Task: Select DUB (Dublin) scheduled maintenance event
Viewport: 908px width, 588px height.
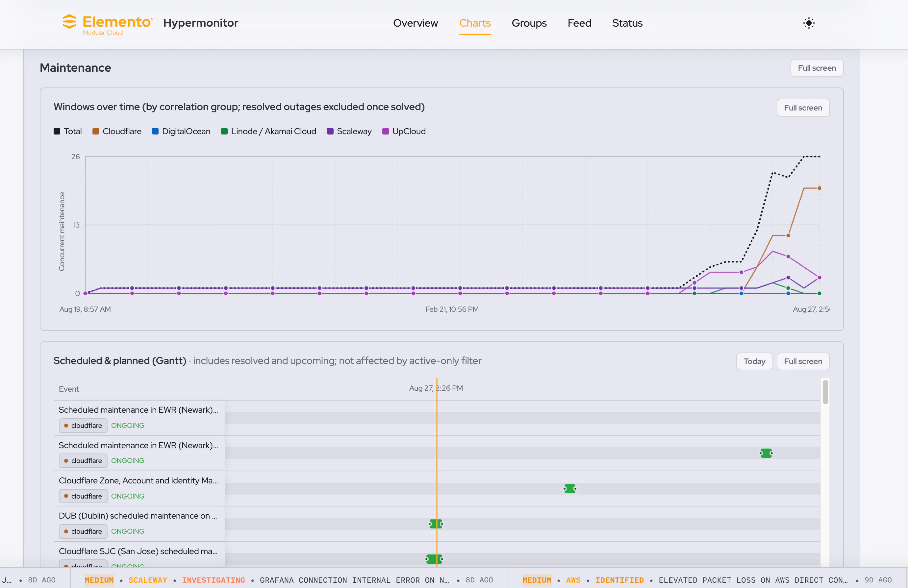Action: 138,516
